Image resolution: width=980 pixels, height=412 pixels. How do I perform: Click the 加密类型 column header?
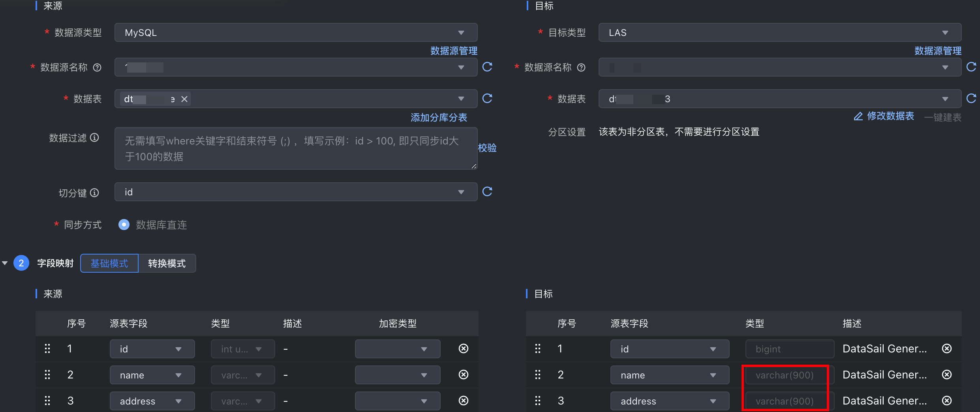point(398,324)
